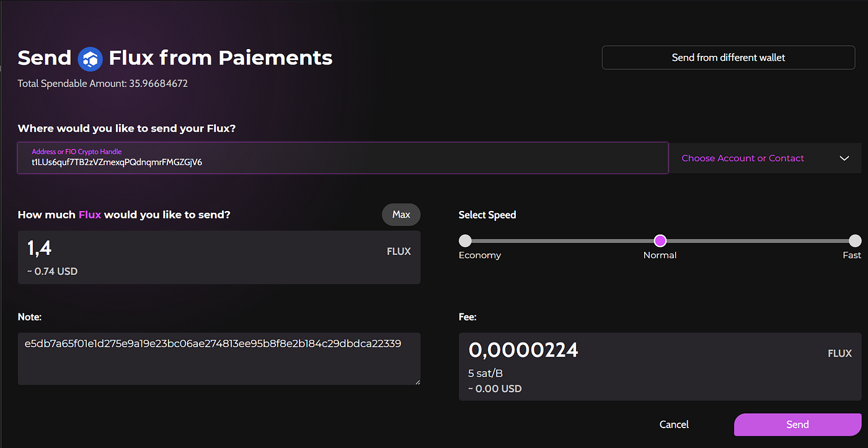Viewport: 868px width, 448px height.
Task: Click the Flux amount field showing 1,4
Action: click(219, 258)
